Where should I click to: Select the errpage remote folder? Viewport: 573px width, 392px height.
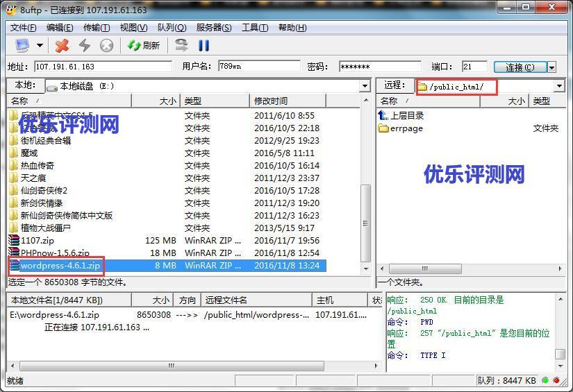tap(406, 128)
